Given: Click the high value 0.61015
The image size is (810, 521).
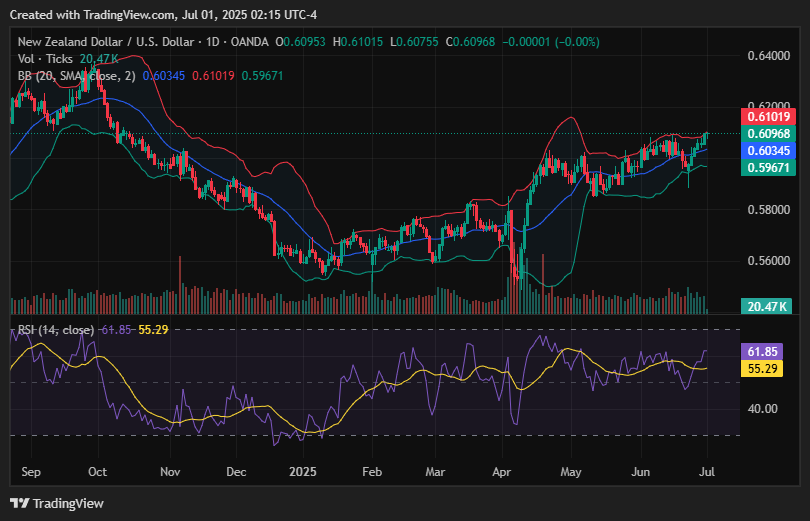Looking at the screenshot, I should (x=362, y=42).
